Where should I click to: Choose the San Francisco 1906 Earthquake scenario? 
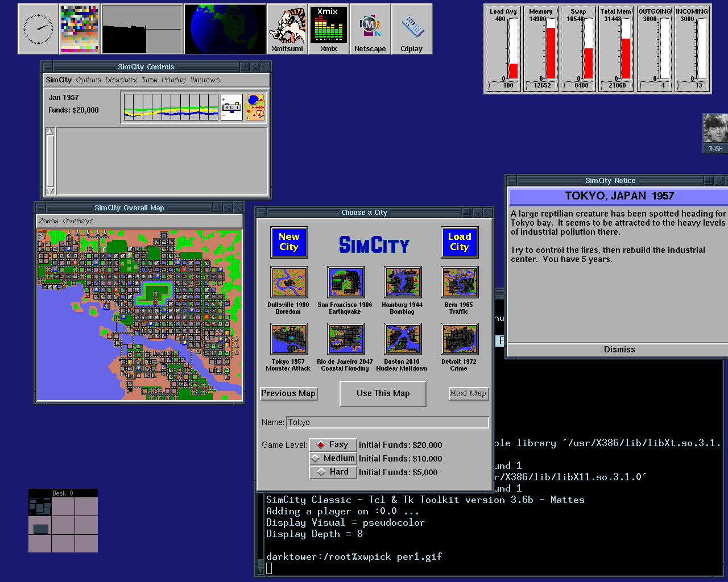tap(346, 282)
